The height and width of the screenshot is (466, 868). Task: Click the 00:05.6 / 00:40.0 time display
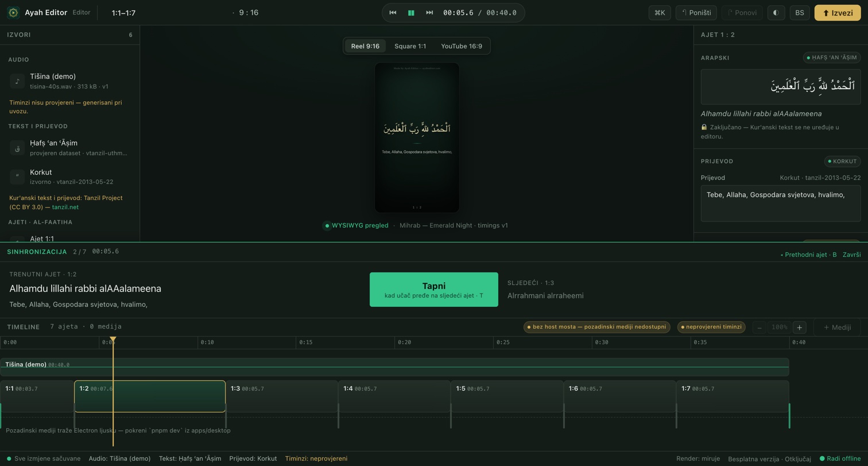(480, 13)
